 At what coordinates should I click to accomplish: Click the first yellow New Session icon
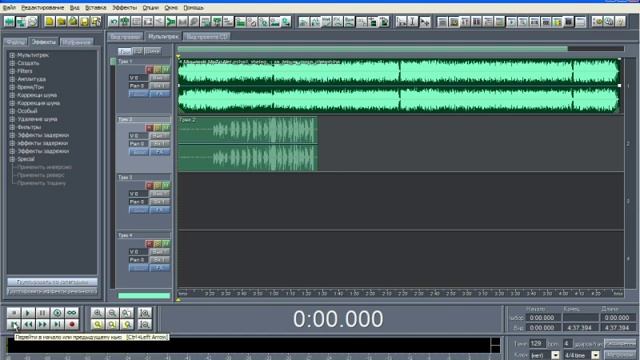tap(50, 22)
